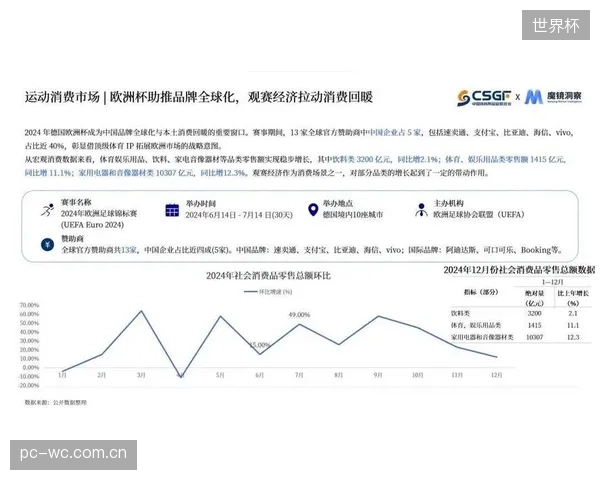Click the chart legend 环比增速 (%)
The image size is (600, 480).
click(268, 292)
